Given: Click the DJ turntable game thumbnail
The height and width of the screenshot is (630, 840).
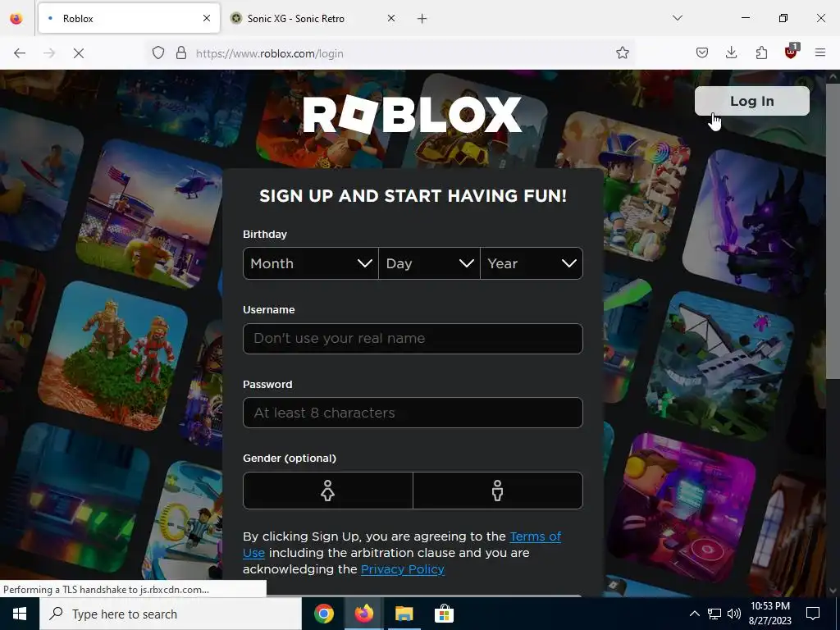Looking at the screenshot, I should click(x=680, y=509).
